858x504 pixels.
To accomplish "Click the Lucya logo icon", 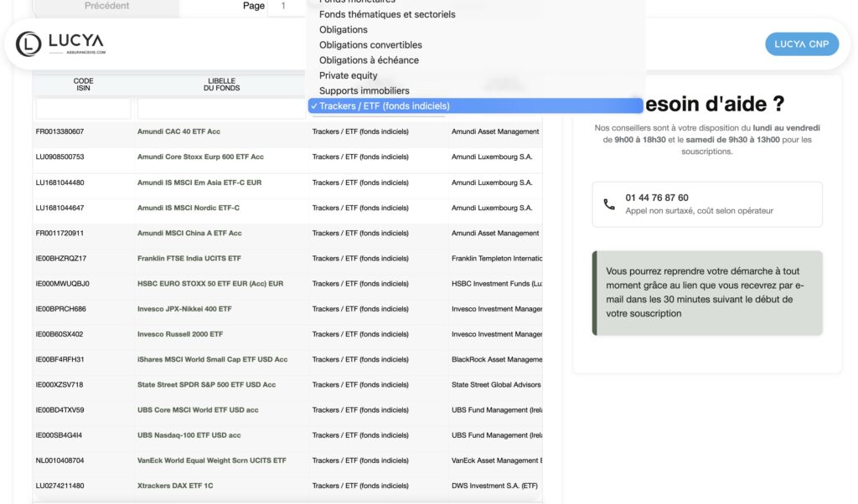I will (x=28, y=44).
